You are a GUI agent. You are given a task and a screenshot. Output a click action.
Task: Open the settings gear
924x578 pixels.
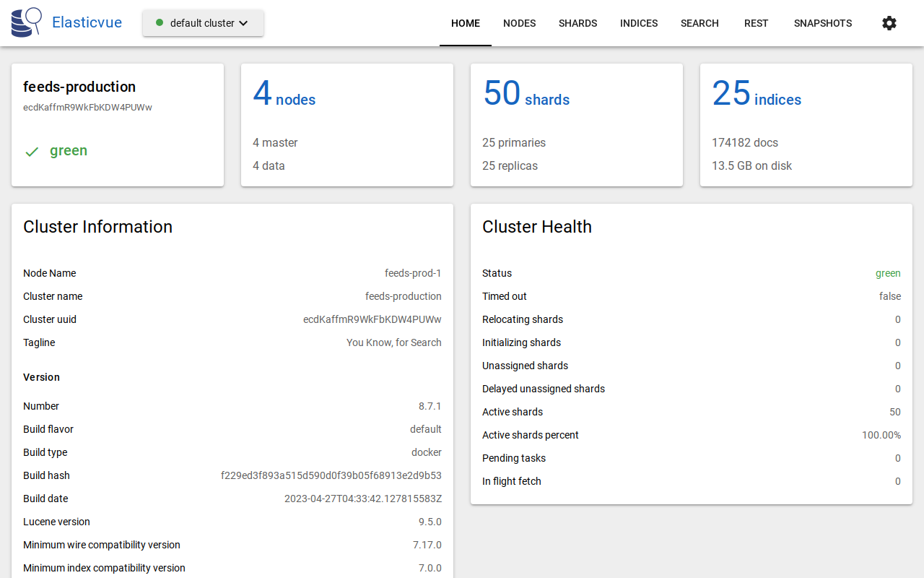point(889,22)
